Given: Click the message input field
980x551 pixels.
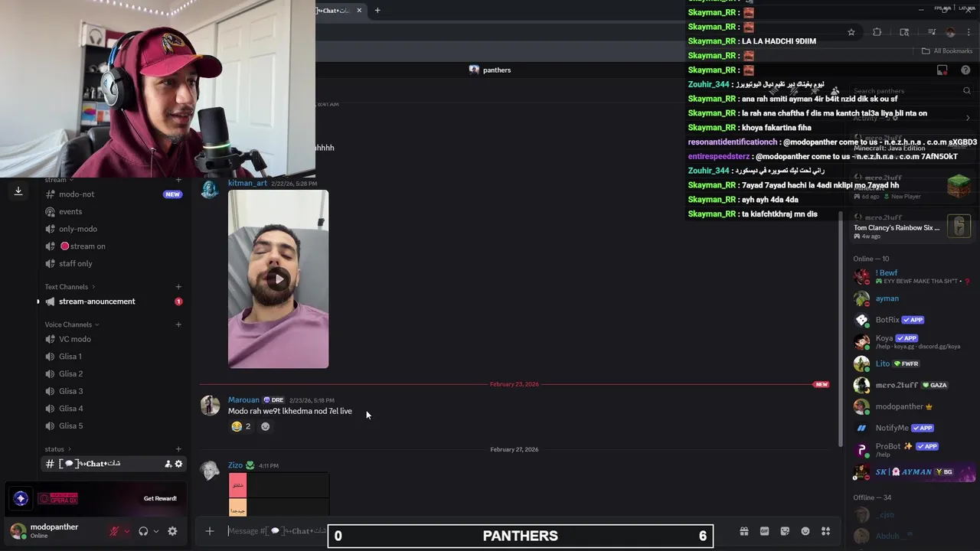Looking at the screenshot, I should [x=277, y=531].
